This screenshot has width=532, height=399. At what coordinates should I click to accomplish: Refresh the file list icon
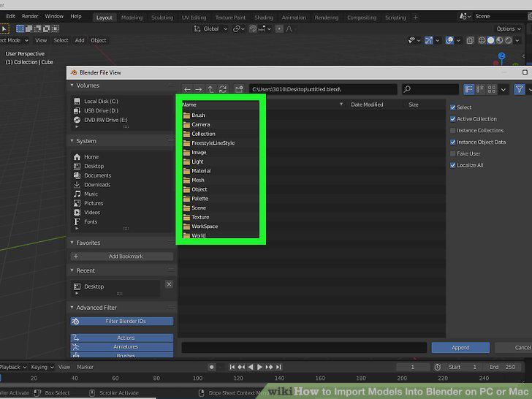[223, 89]
